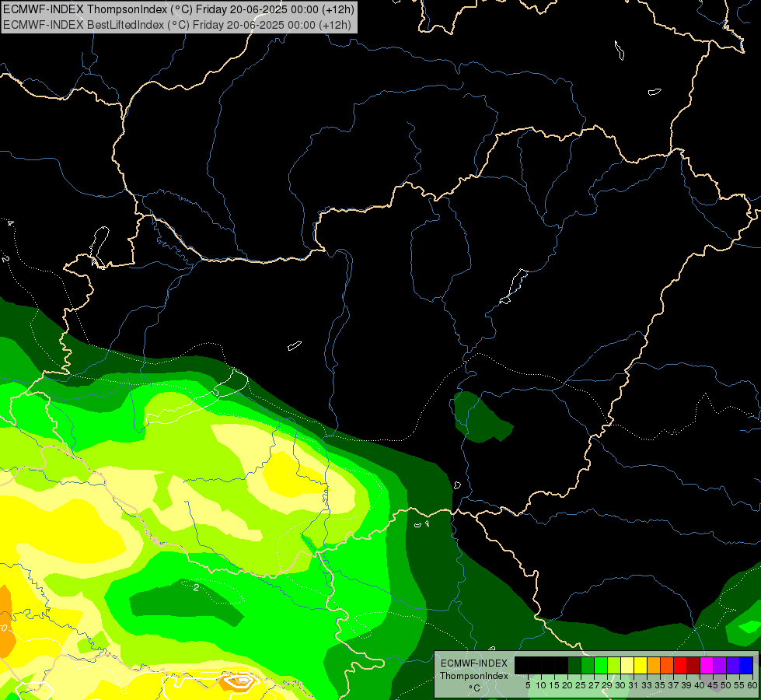Screen dimensions: 761x700
Task: Click the blue 55–60 legend swatch
Action: [x=746, y=665]
